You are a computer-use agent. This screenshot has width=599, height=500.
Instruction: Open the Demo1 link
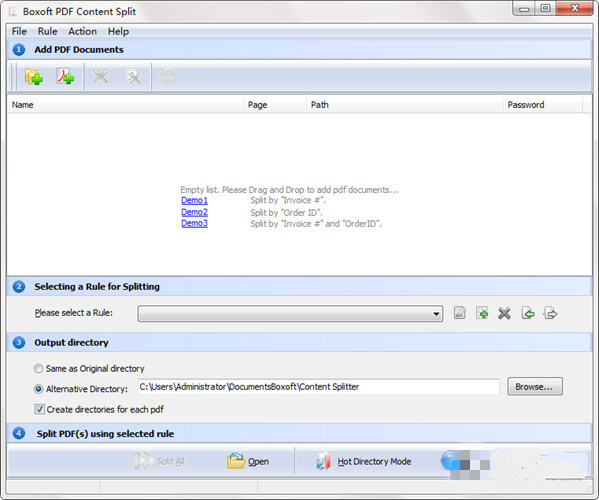pos(194,200)
